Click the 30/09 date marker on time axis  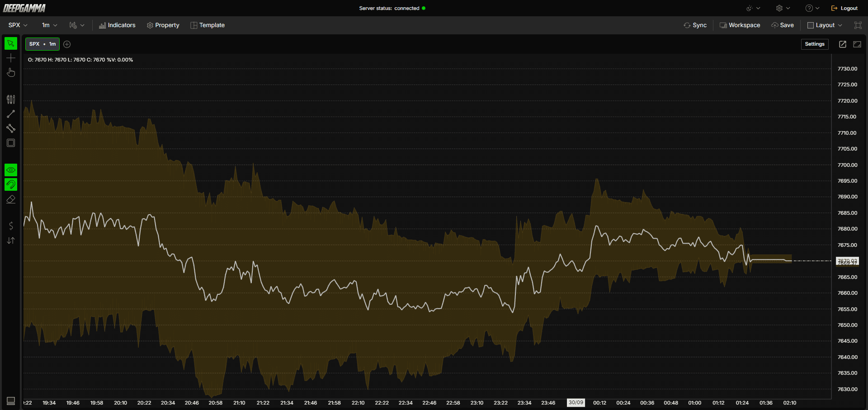click(x=576, y=403)
